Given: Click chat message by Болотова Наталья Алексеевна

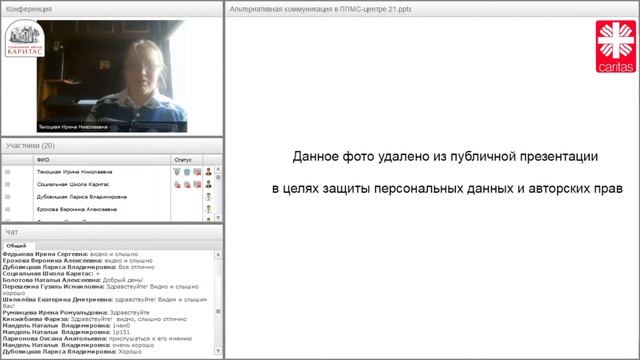Looking at the screenshot, I should point(73,280).
